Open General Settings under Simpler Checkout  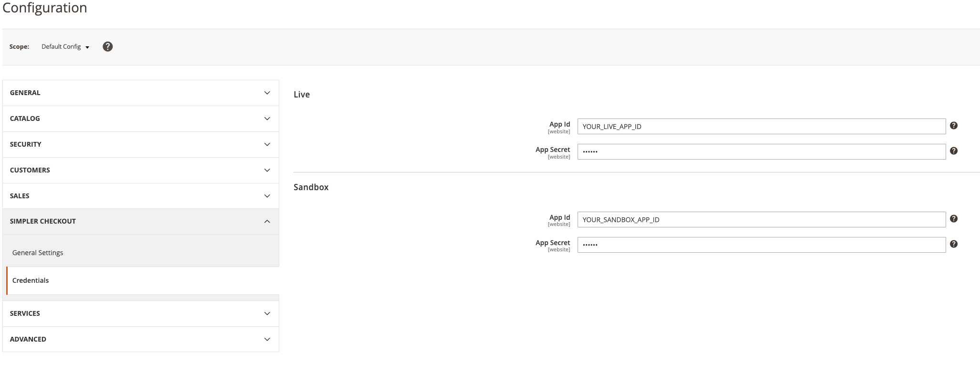[x=38, y=253]
